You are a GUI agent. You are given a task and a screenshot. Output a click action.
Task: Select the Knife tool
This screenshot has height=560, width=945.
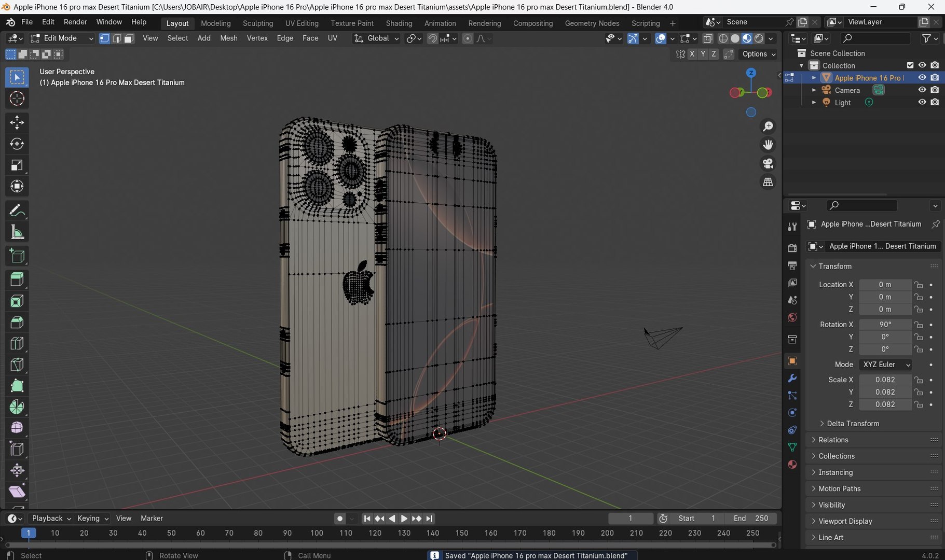(x=17, y=365)
